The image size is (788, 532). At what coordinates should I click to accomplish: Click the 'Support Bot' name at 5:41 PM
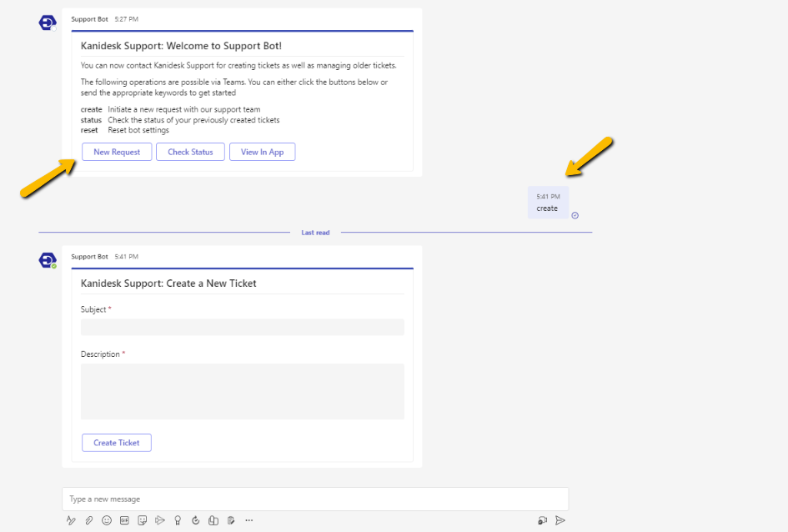pyautogui.click(x=89, y=257)
